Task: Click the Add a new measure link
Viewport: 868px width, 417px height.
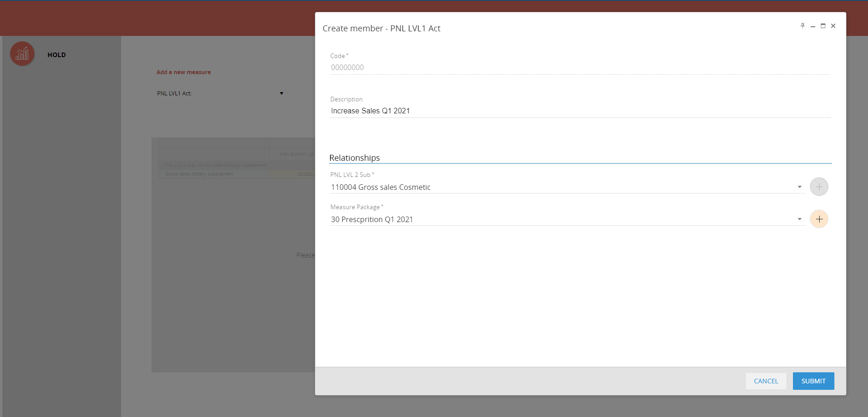Action: [x=183, y=72]
